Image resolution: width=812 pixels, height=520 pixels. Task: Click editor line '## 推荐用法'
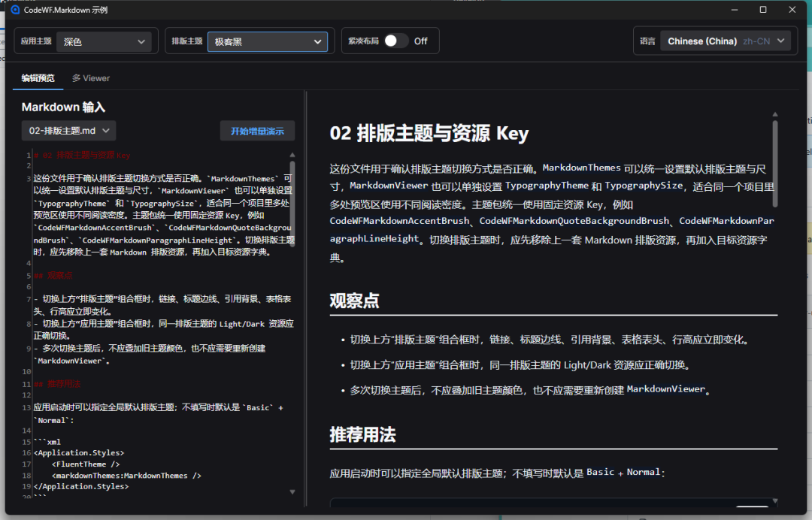(x=57, y=384)
